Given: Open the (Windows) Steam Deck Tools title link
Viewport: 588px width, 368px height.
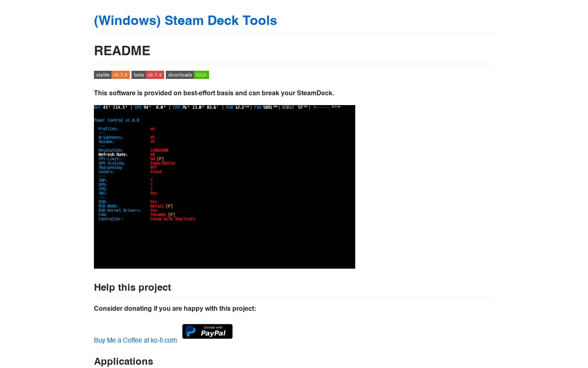Looking at the screenshot, I should [185, 20].
